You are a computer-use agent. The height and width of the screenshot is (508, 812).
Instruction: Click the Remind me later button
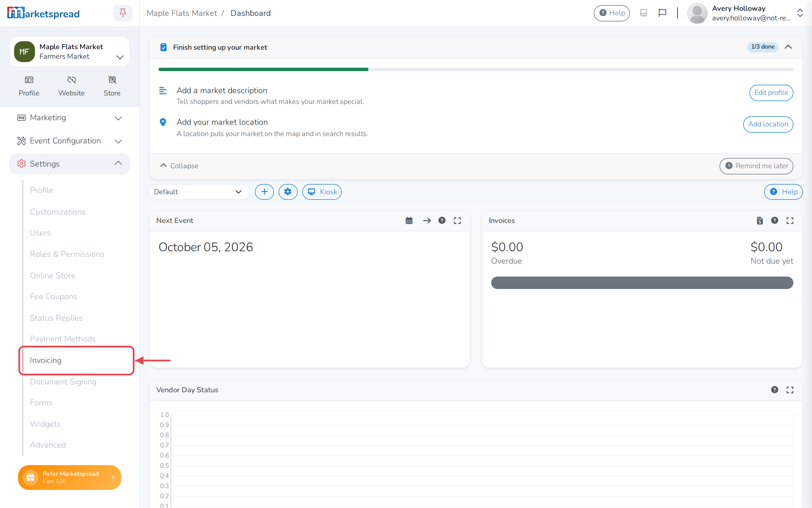(756, 166)
